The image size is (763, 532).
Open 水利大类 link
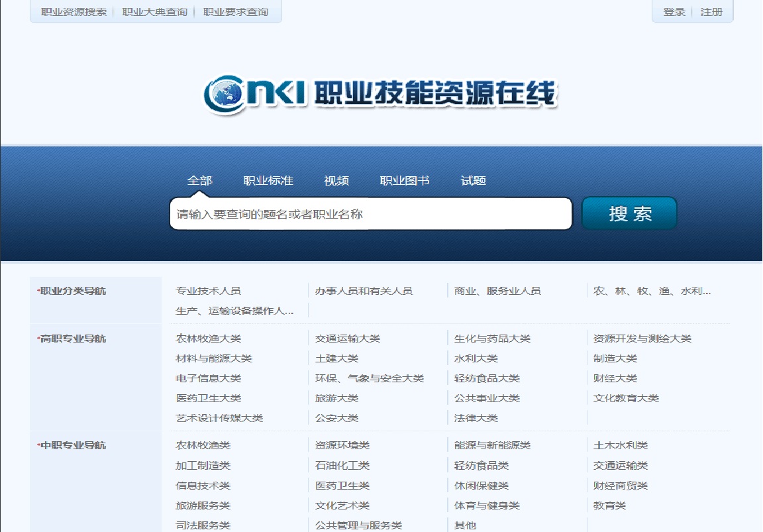click(x=476, y=358)
